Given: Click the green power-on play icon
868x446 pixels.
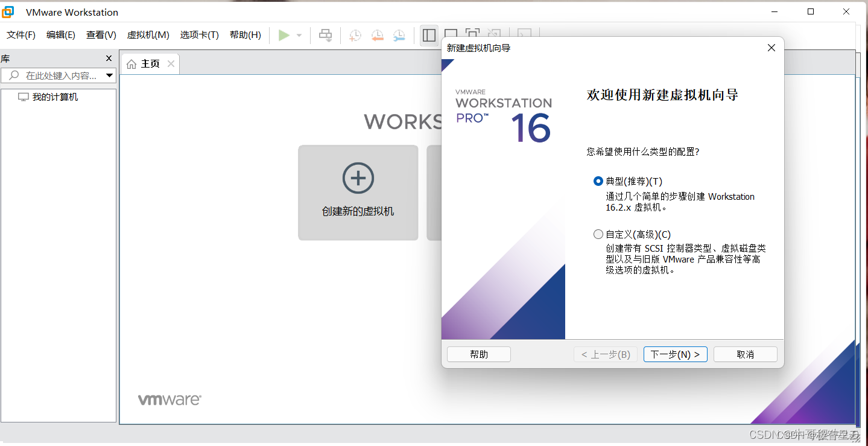Looking at the screenshot, I should coord(284,35).
